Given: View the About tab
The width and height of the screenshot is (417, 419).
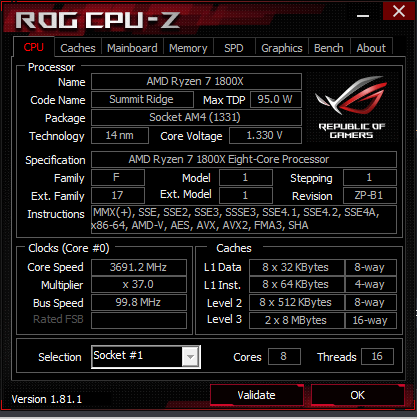Looking at the screenshot, I should [x=371, y=48].
